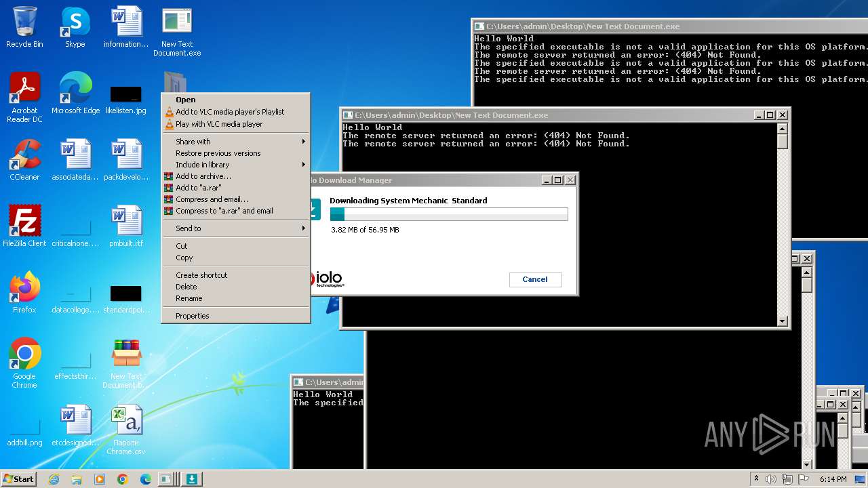
Task: Select Cut in the context menu
Action: (236, 246)
